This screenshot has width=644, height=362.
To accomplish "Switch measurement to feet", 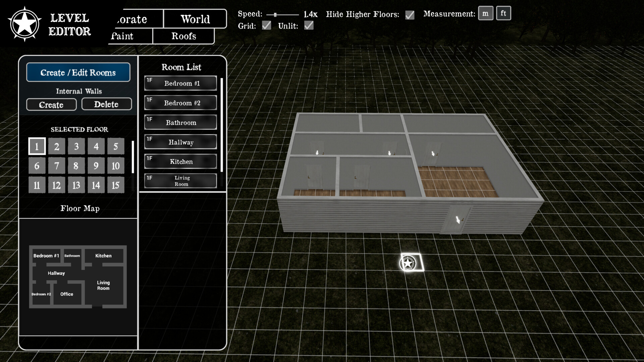I will 503,13.
